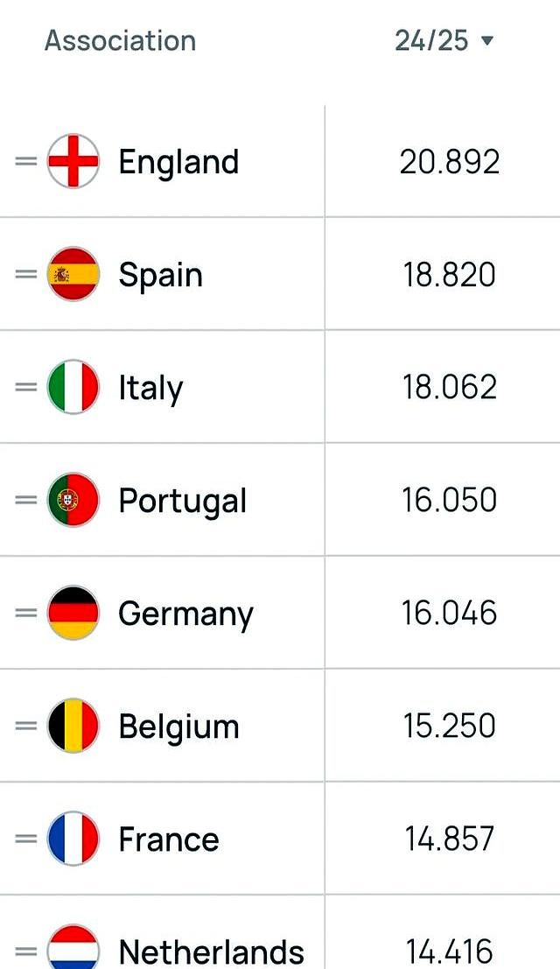Click the France flag icon

73,839
